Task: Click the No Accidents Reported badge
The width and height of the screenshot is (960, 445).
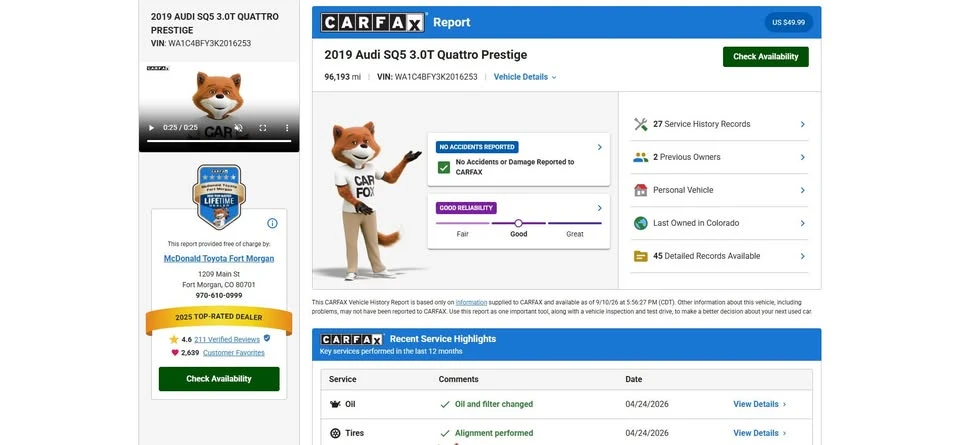Action: (x=477, y=147)
